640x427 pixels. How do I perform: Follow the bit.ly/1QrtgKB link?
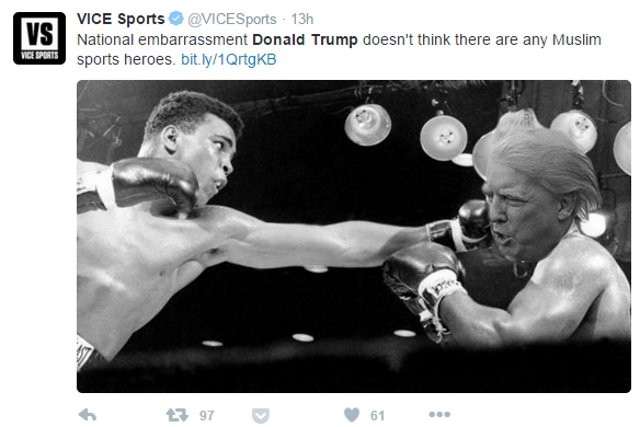point(229,60)
